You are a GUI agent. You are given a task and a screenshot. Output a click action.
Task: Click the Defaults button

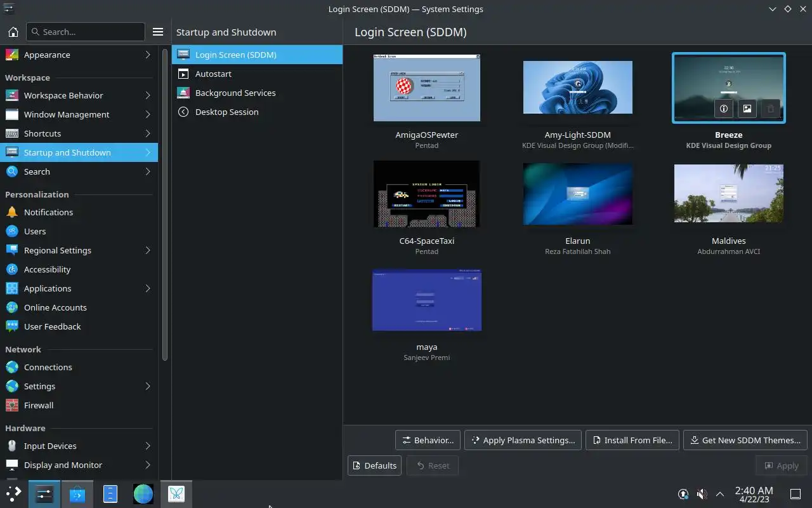374,465
